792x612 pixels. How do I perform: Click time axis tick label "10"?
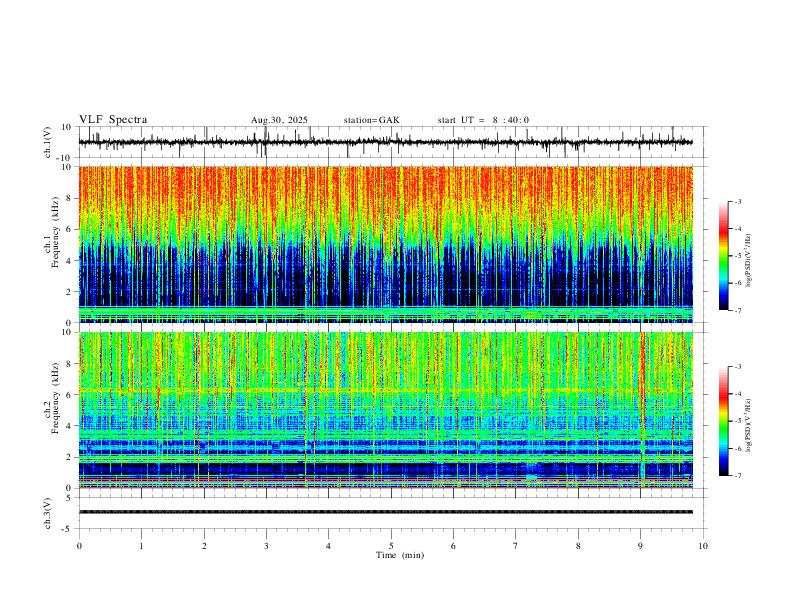point(703,546)
